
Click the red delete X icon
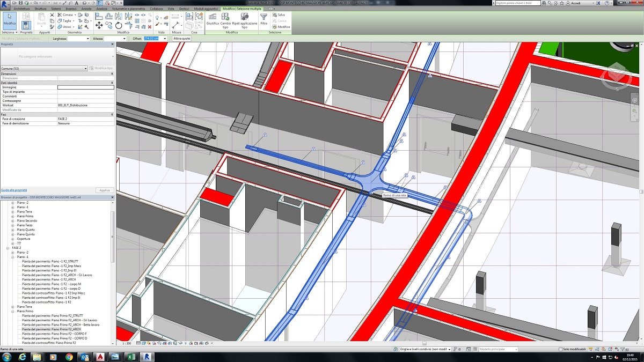point(149,26)
